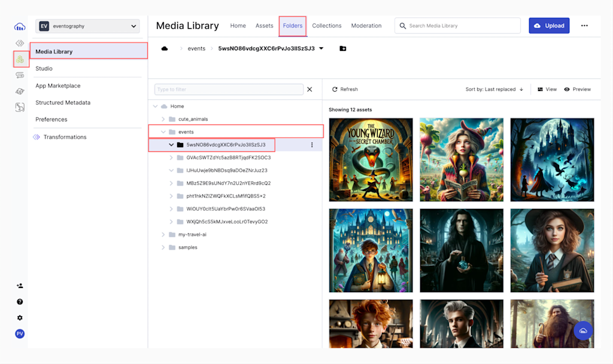Screen dimensions: 613x364
Task: Open the Sort by Last replaced dropdown
Action: pyautogui.click(x=494, y=89)
